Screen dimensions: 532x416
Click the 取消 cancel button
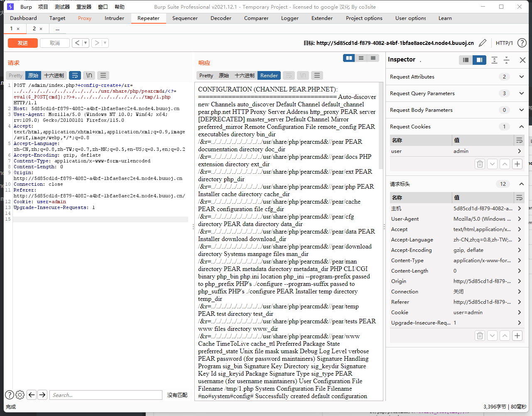tap(55, 43)
